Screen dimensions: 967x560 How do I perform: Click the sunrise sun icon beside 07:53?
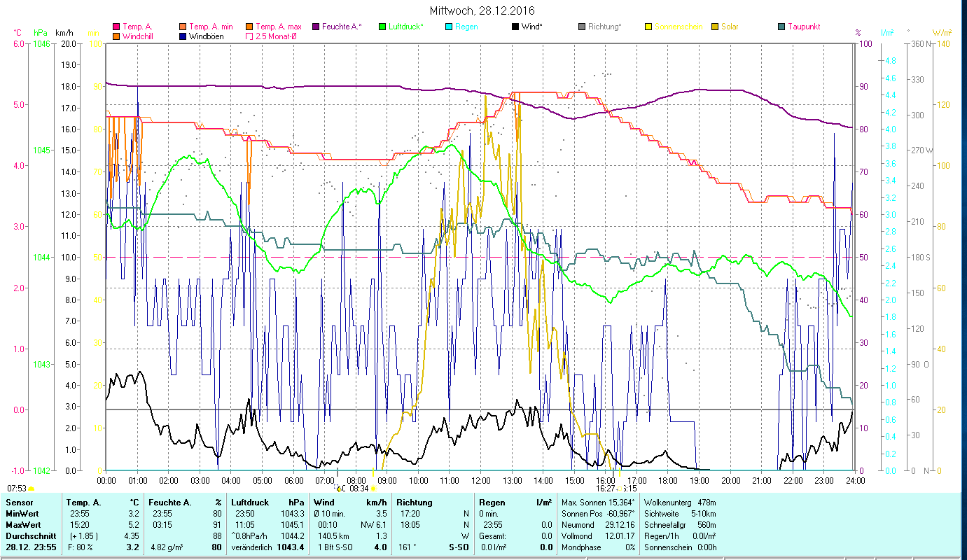[31, 488]
